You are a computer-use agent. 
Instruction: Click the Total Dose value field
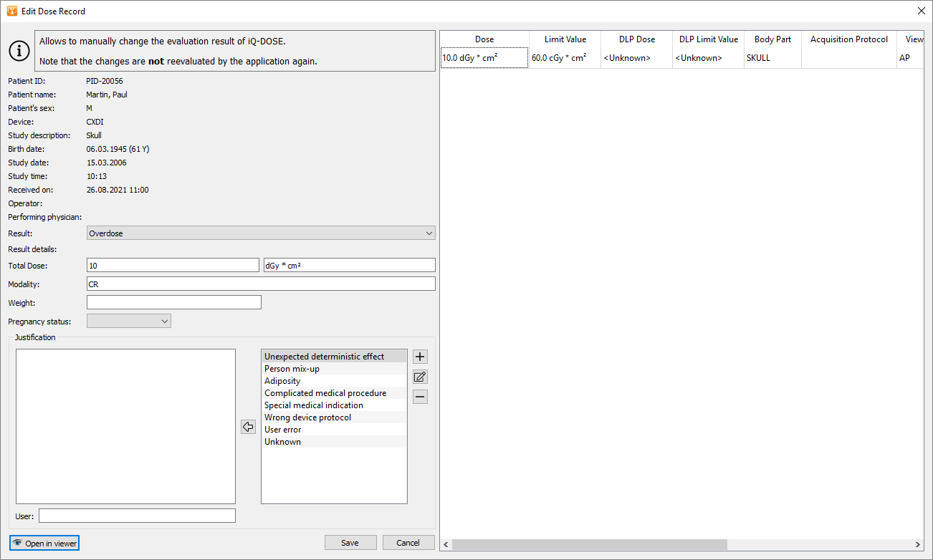tap(172, 266)
